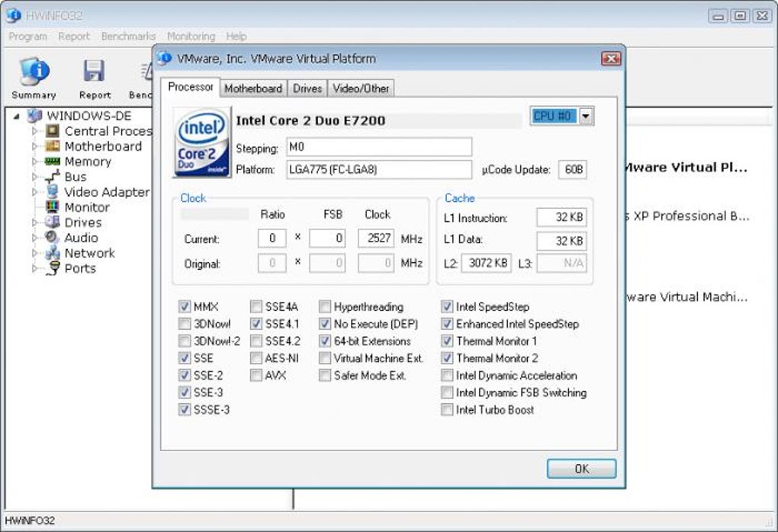Close the VMware Virtual Platform dialog
The height and width of the screenshot is (532, 778).
611,59
